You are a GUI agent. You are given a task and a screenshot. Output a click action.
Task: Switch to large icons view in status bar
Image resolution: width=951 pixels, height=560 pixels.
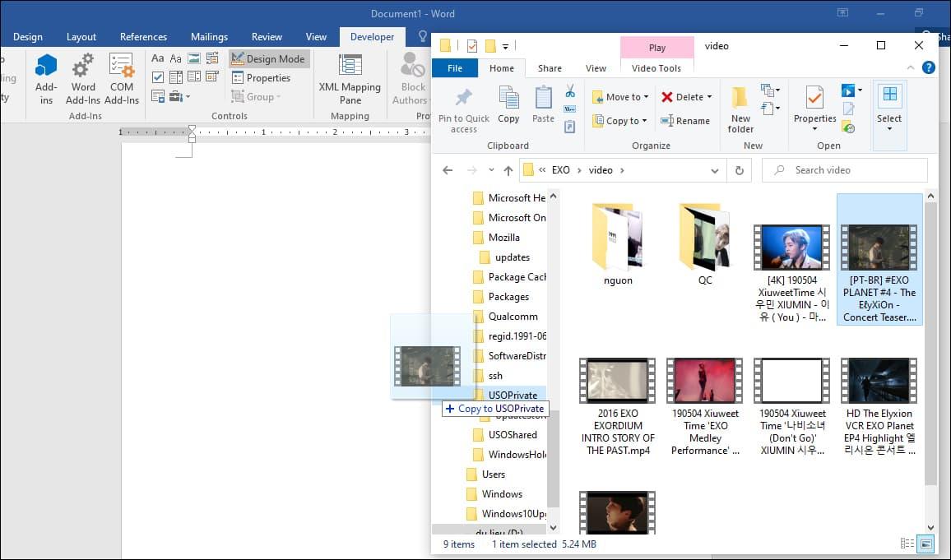tap(926, 544)
